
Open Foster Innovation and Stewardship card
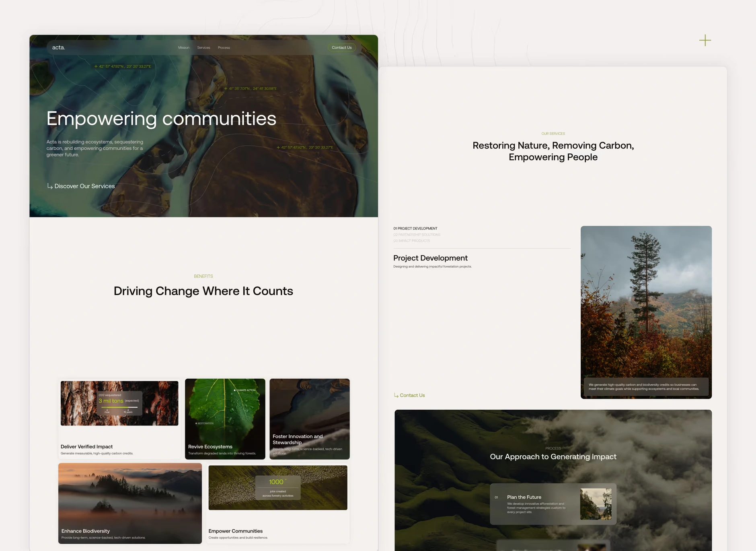pyautogui.click(x=310, y=419)
